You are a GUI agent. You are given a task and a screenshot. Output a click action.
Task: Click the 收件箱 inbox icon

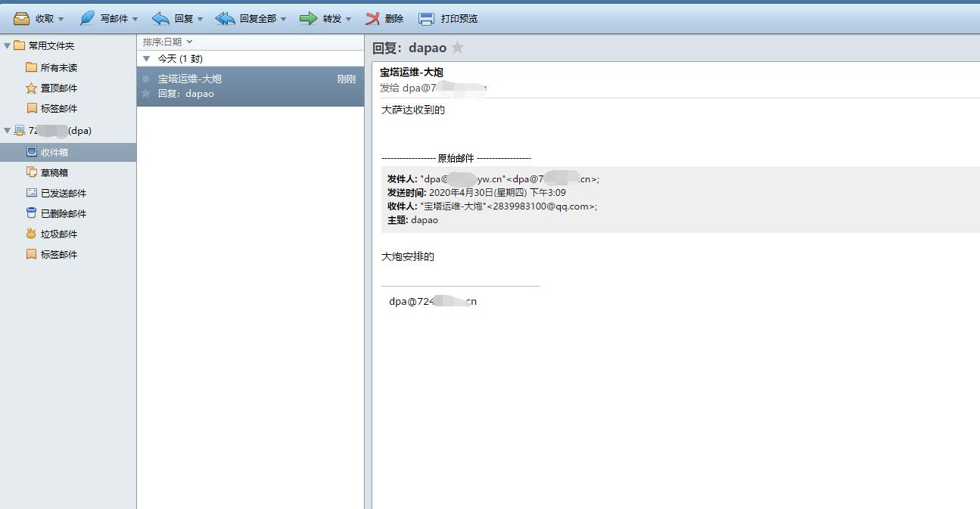(31, 152)
